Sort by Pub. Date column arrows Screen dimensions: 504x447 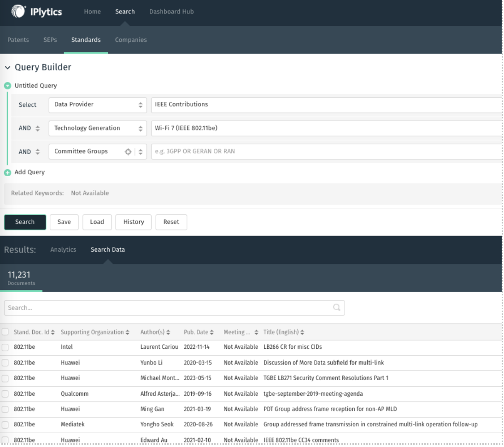click(211, 332)
